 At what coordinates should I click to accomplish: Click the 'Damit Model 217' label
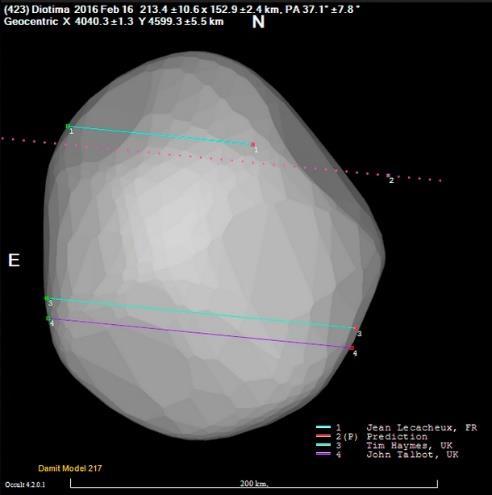[x=70, y=468]
